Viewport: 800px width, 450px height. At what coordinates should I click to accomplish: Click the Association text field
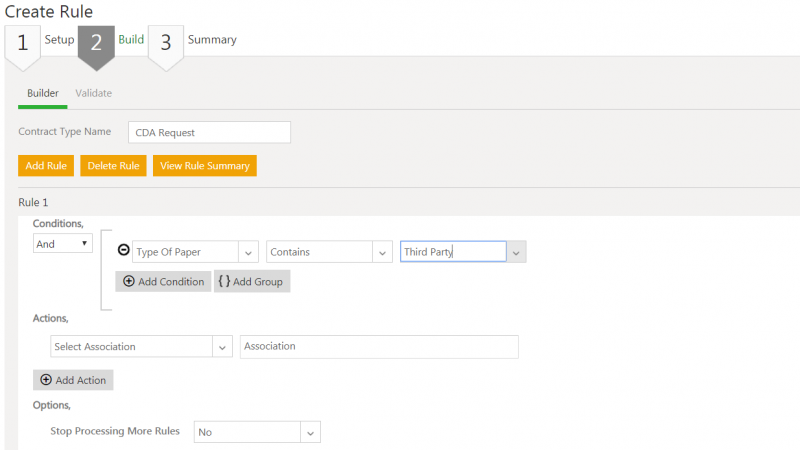379,347
